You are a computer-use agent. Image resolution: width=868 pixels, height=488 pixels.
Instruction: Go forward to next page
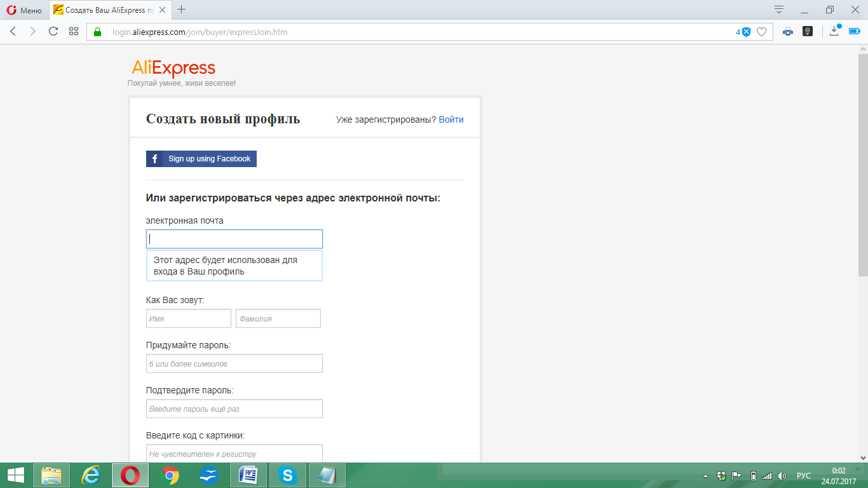click(32, 31)
